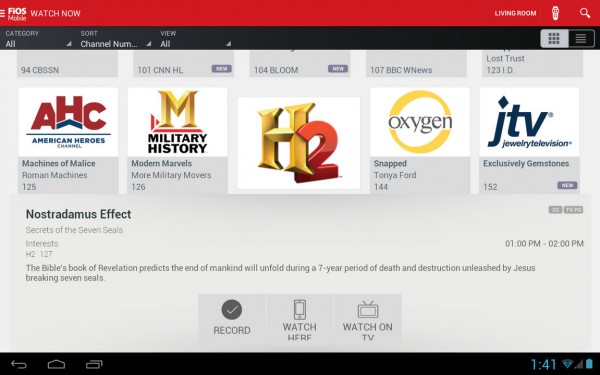Tap the H2 127 channel label

(x=39, y=254)
